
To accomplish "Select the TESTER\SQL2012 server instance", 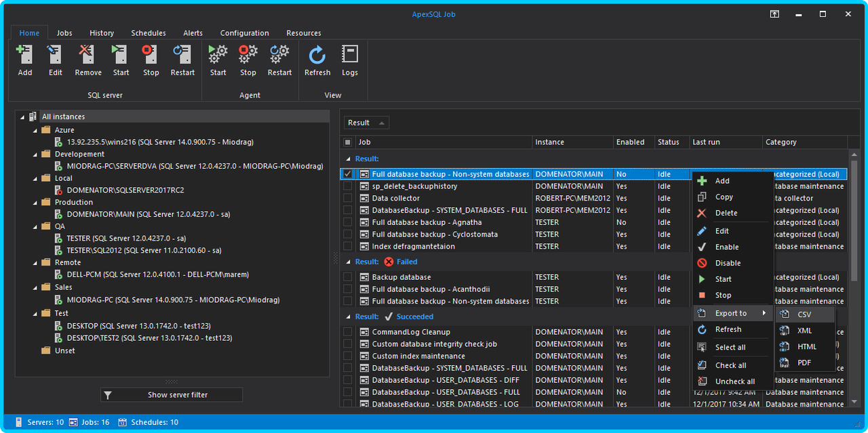I will [x=144, y=251].
